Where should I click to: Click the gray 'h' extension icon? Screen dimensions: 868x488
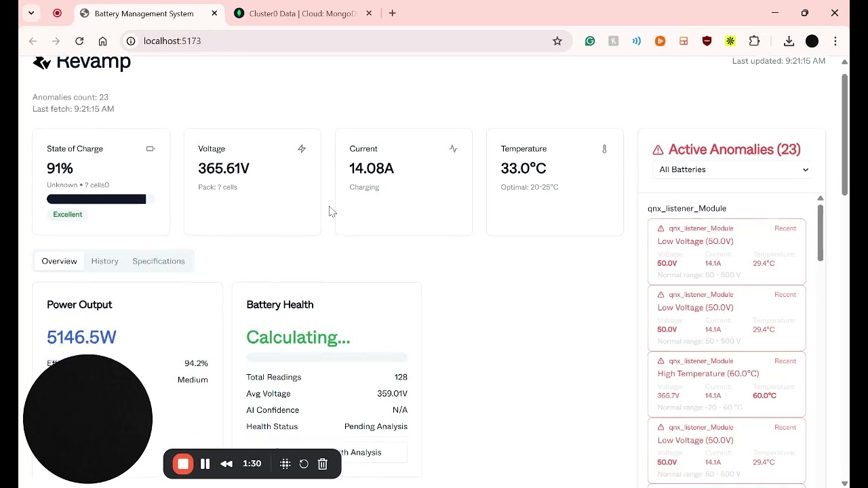point(614,41)
